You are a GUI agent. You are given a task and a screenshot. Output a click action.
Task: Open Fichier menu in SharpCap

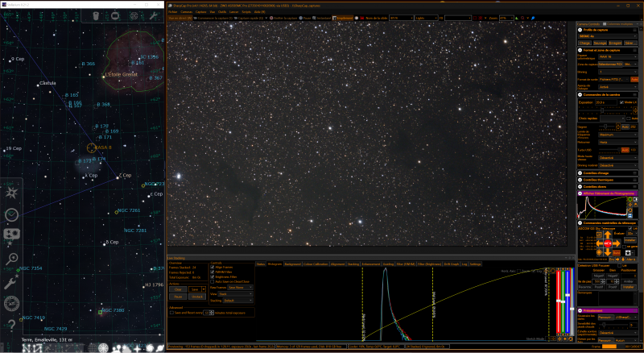172,12
